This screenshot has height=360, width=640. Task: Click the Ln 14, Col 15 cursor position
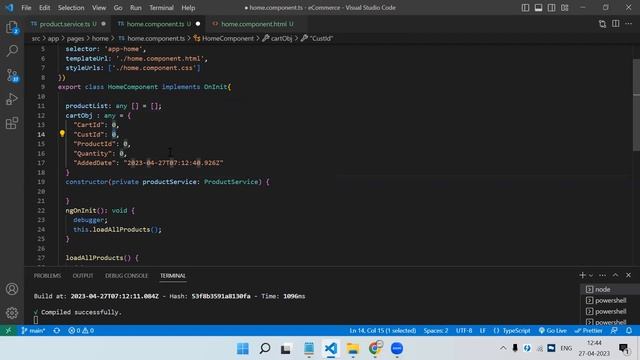pos(382,330)
